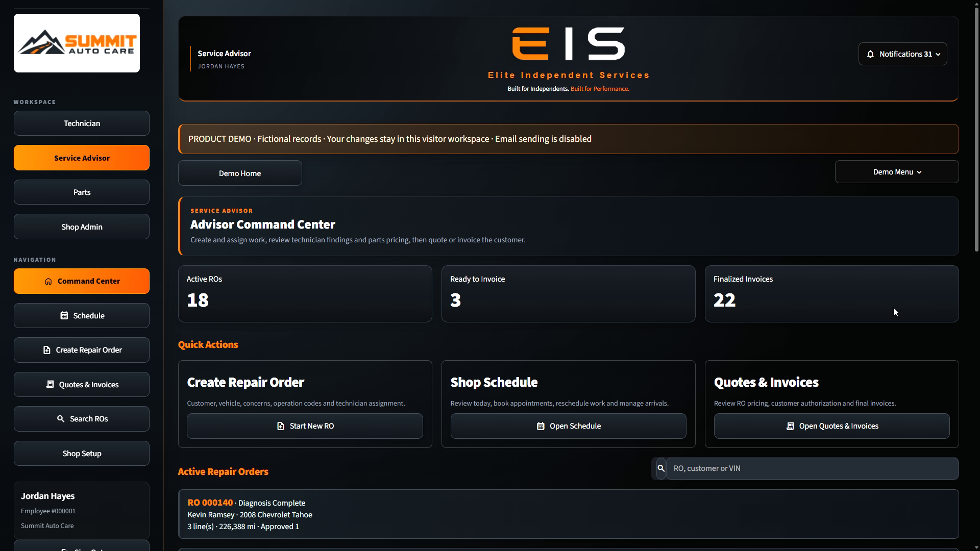Go to Quotes & Invoices in sidebar
The image size is (980, 551).
tap(82, 385)
